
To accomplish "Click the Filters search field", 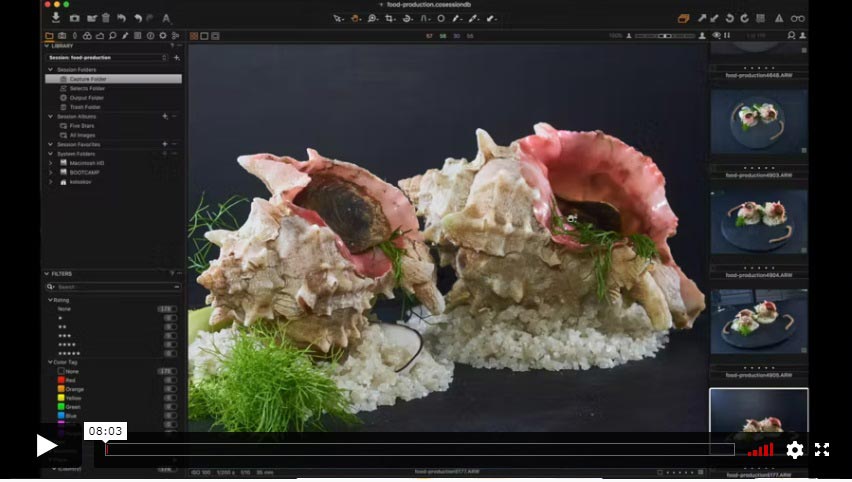I will click(x=114, y=286).
